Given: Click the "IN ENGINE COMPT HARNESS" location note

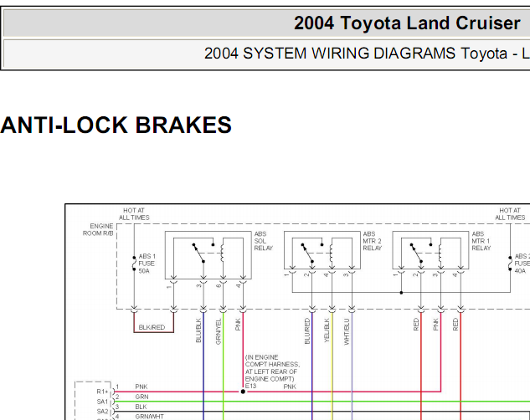Looking at the screenshot, I should pos(272,368).
